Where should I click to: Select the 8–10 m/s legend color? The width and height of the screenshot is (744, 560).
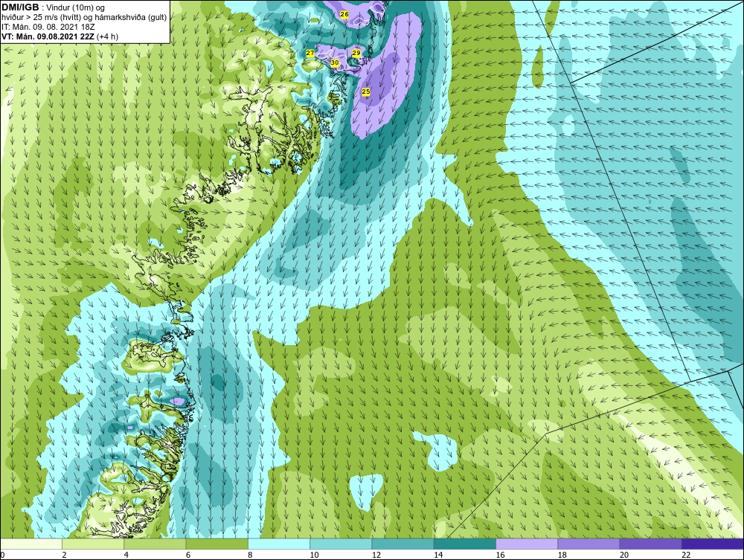coord(279,544)
